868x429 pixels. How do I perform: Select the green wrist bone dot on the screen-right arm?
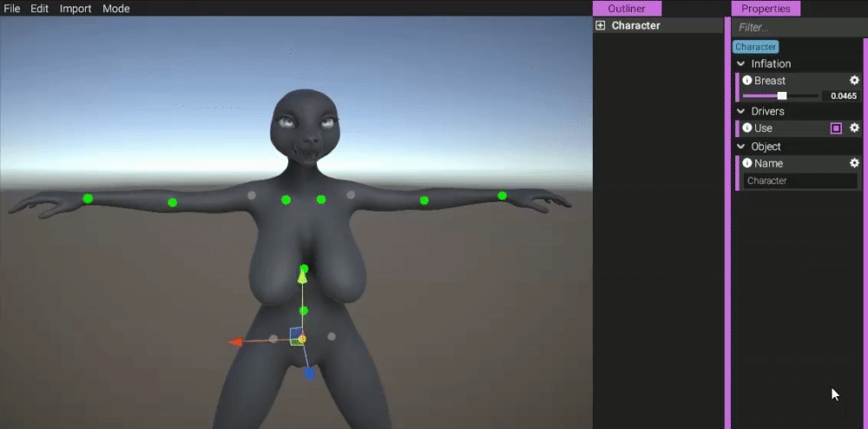(x=502, y=195)
